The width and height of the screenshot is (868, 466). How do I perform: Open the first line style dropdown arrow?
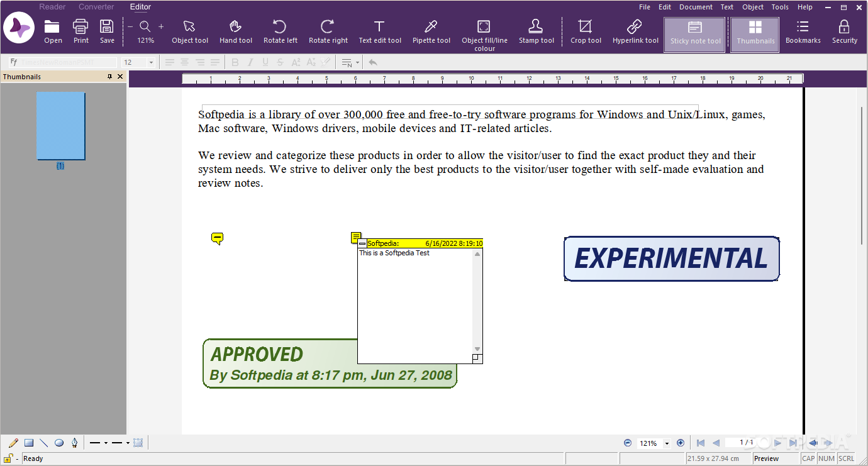pos(106,443)
